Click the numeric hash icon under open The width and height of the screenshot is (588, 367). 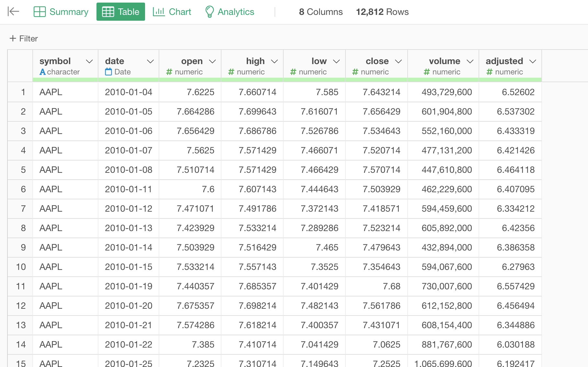click(169, 72)
